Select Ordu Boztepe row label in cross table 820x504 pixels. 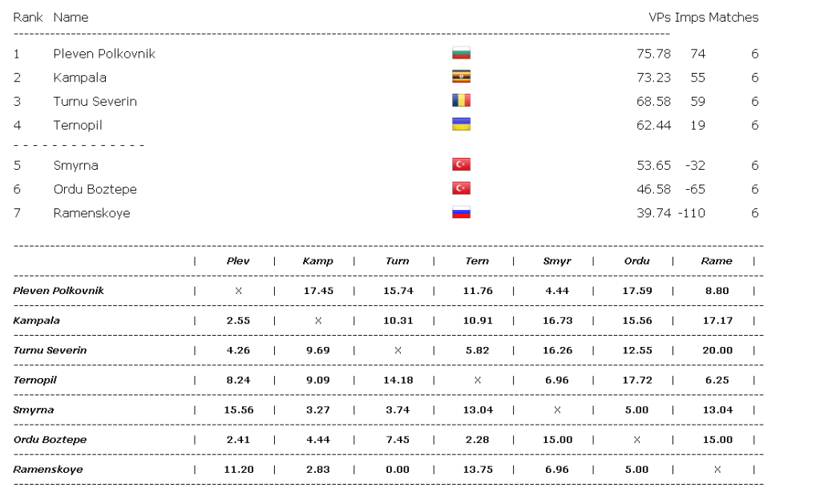pos(50,439)
